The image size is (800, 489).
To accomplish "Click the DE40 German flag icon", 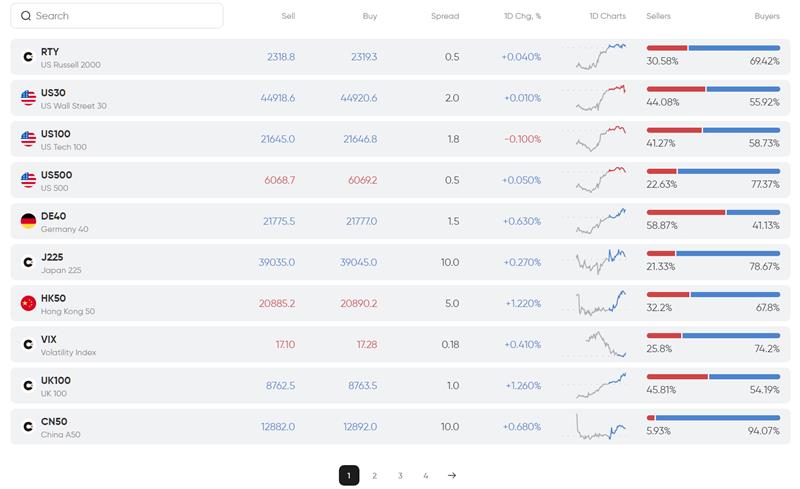I will (28, 221).
